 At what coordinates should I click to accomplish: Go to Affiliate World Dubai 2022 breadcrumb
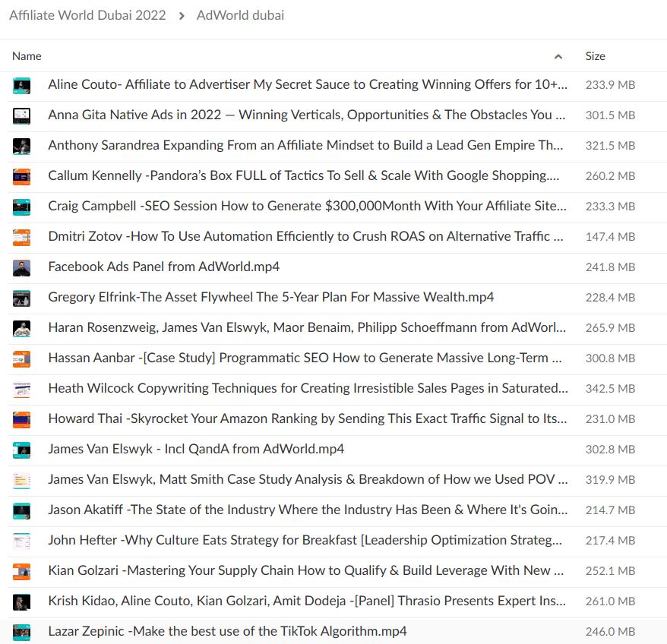point(87,15)
